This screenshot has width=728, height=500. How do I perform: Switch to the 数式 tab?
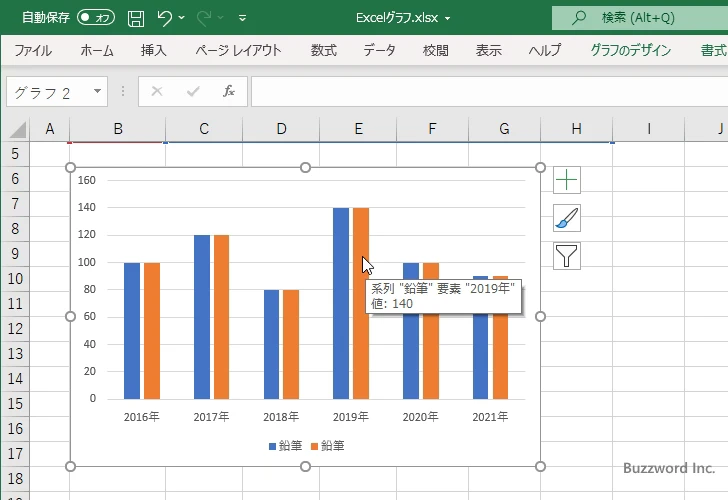pyautogui.click(x=324, y=50)
